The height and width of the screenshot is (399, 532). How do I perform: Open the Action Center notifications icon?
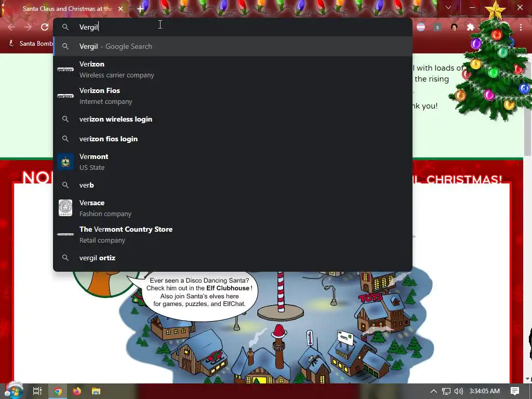click(515, 391)
